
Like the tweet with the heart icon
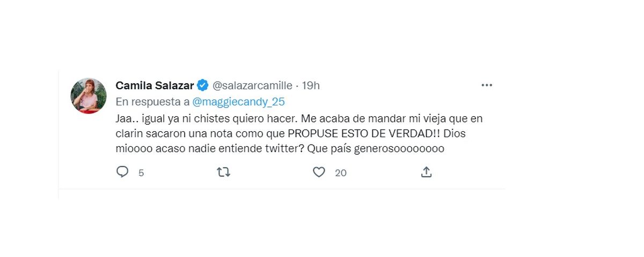point(319,172)
